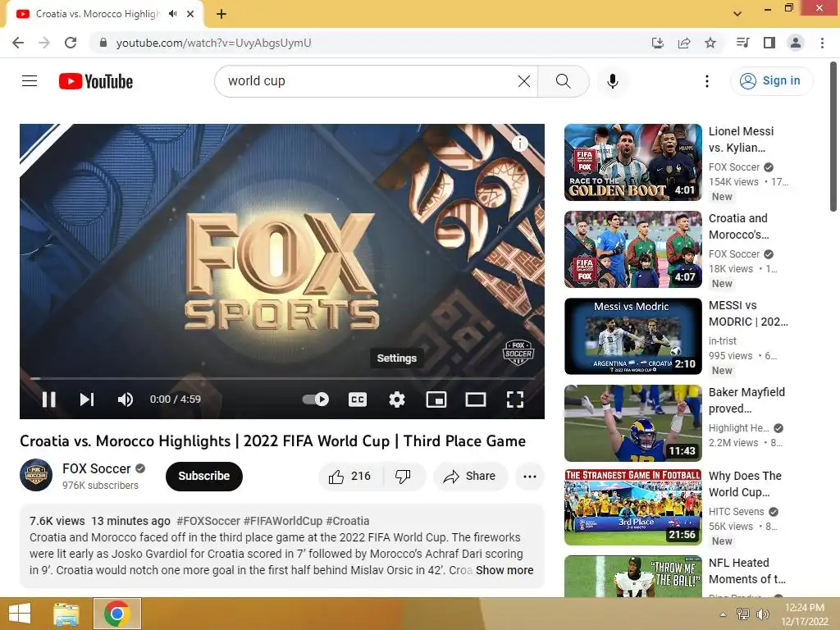Pause the video with the pause button
This screenshot has width=840, height=630.
pos(48,399)
